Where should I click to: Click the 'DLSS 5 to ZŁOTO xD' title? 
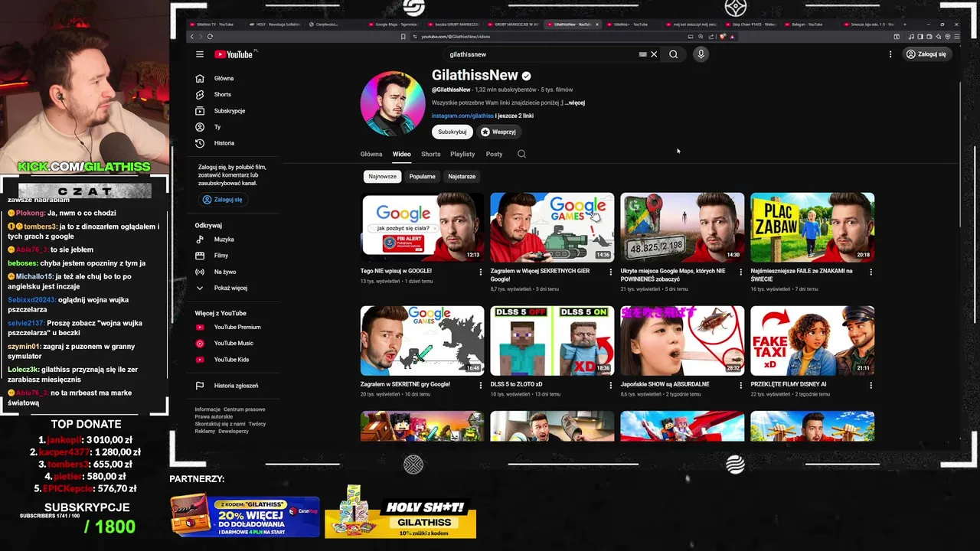[x=517, y=384]
